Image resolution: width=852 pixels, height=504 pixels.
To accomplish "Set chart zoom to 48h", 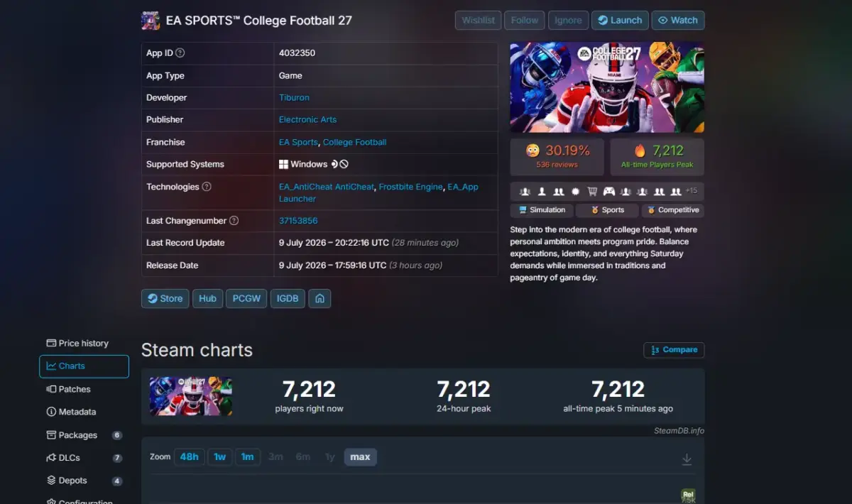I will pyautogui.click(x=190, y=457).
